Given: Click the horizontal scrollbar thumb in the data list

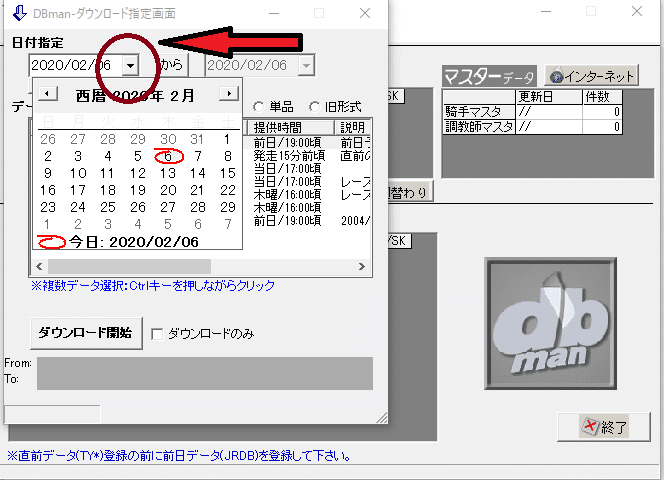Looking at the screenshot, I should 129,266.
